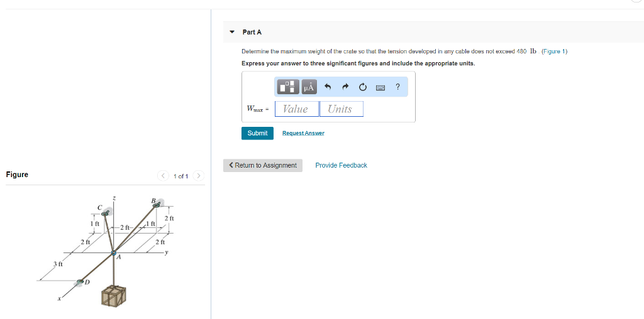This screenshot has width=644, height=319.
Task: Click the Part A heading
Action: (x=252, y=32)
